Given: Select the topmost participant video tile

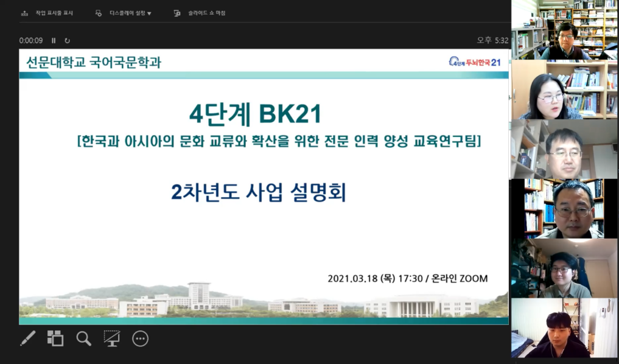Looking at the screenshot, I should click(x=564, y=30).
